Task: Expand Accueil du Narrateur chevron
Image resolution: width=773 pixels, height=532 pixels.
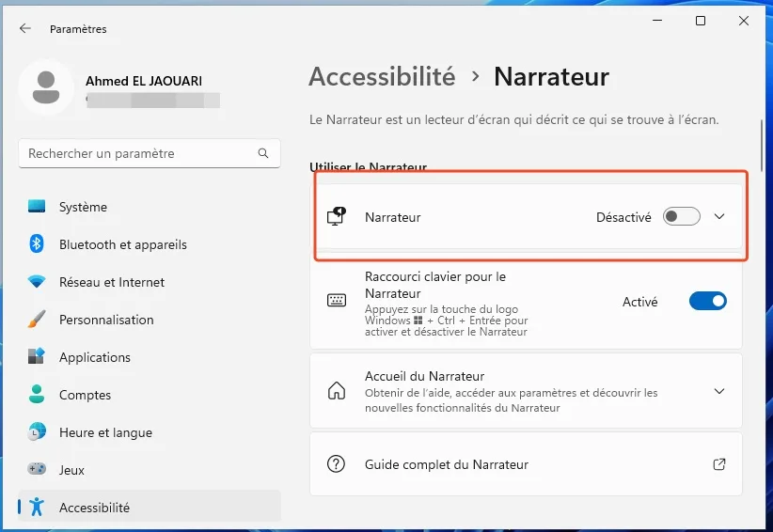Action: point(719,391)
